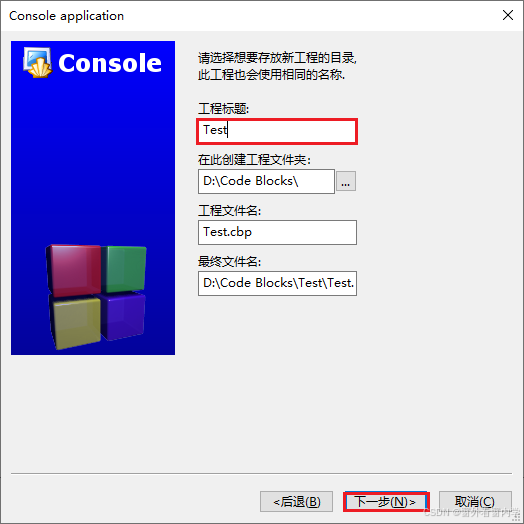Open folder browser with the "..." button
524x524 pixels.
coord(346,181)
